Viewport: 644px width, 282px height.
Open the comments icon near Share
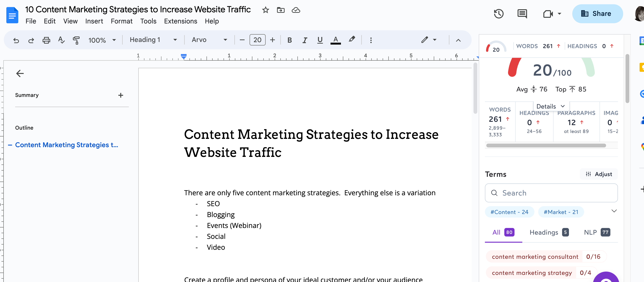[522, 14]
